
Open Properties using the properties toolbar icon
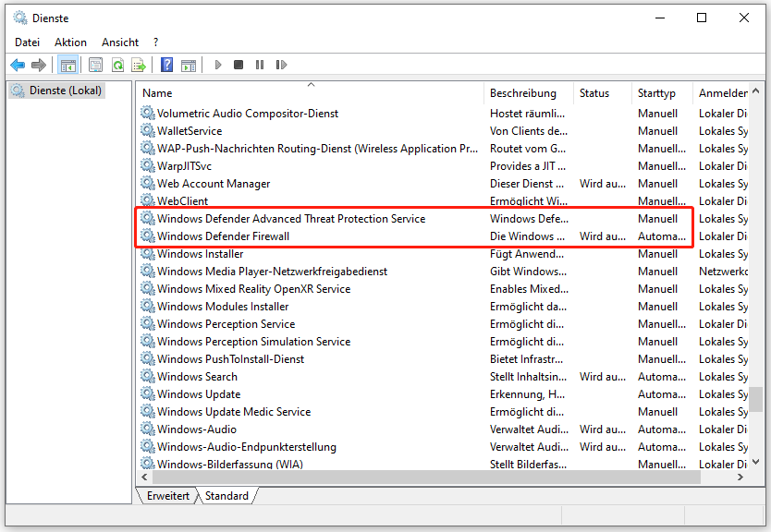(x=95, y=65)
